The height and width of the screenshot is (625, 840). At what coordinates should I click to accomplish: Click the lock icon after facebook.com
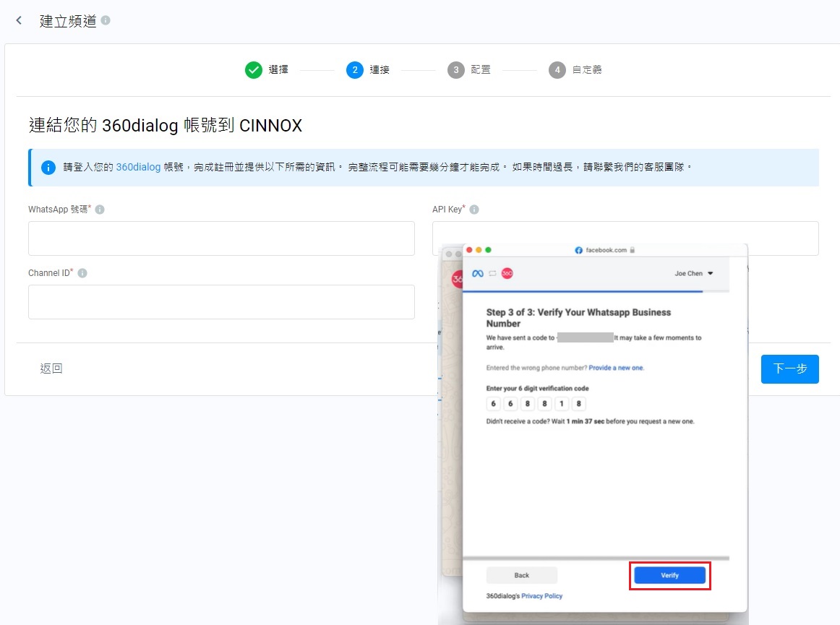(x=632, y=250)
